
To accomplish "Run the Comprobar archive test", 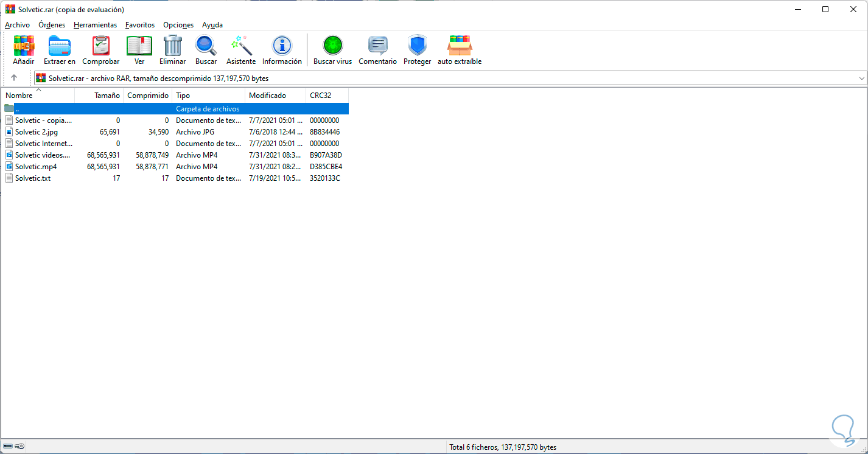I will 101,50.
